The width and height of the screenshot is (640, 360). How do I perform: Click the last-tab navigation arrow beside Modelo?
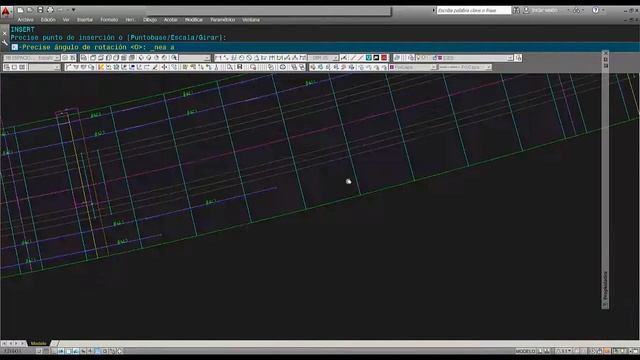[x=23, y=344]
